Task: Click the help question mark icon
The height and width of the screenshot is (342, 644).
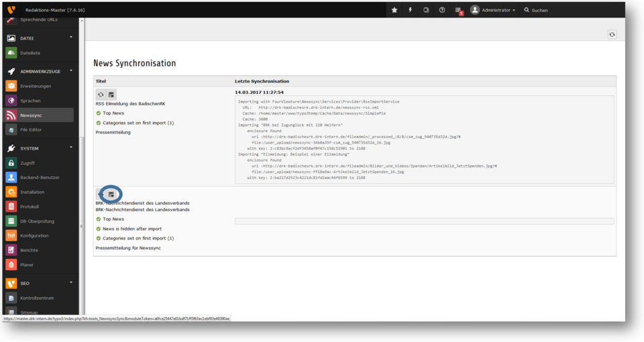Action: coord(442,10)
